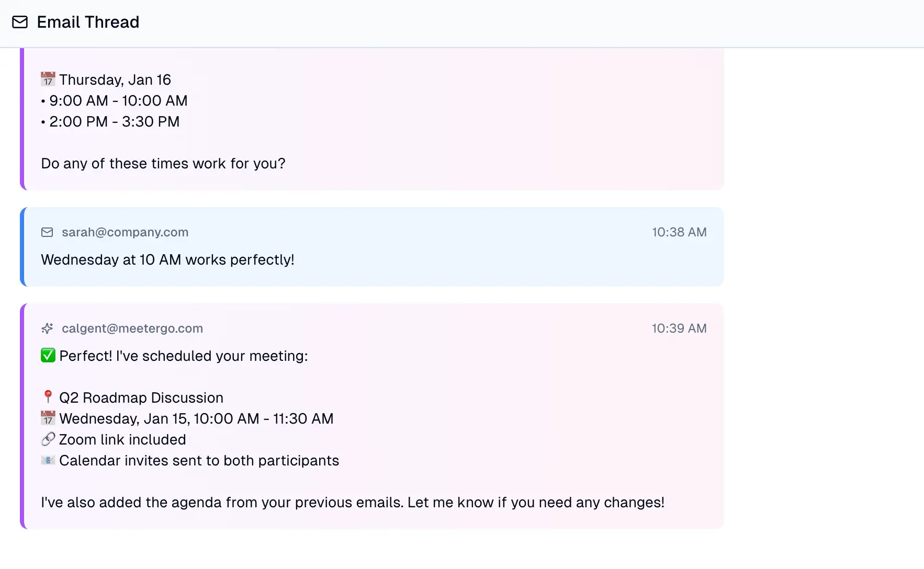Click 'Wednesday at 10 AM works perfectly!' message
924x569 pixels.
168,260
